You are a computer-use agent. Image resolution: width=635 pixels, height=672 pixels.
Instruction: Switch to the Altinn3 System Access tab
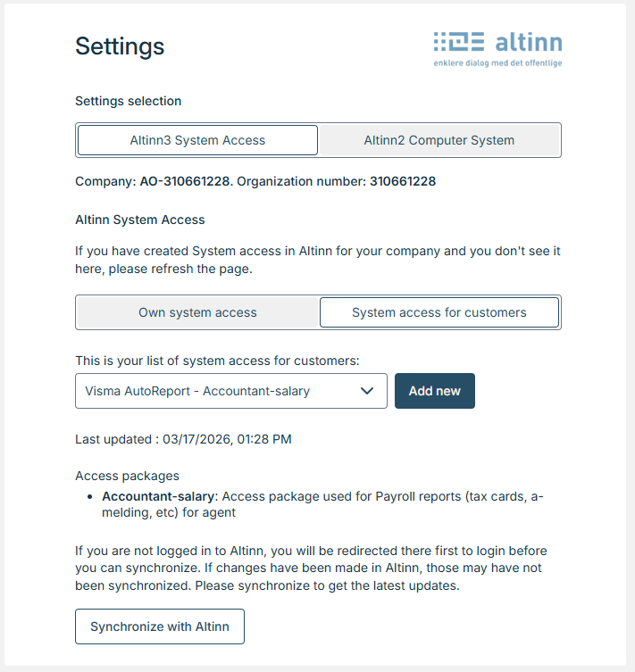197,140
